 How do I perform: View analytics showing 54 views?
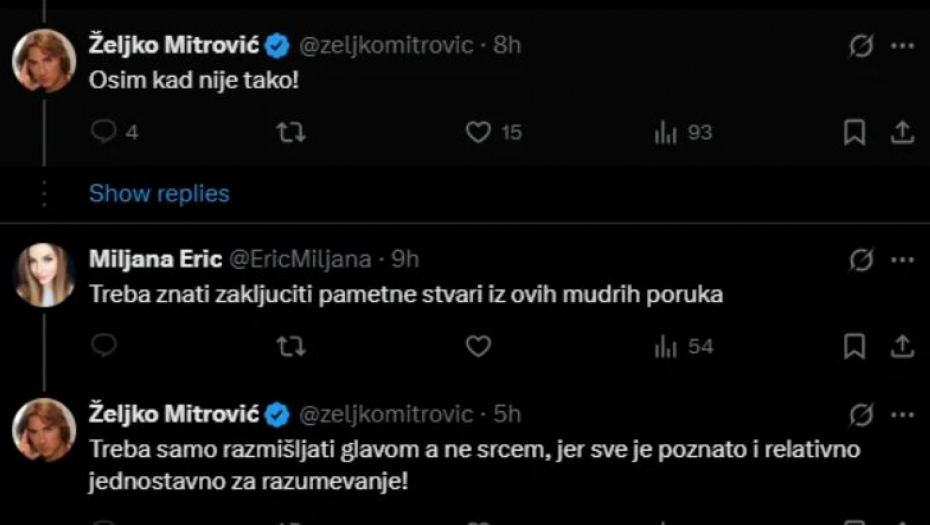tap(667, 346)
